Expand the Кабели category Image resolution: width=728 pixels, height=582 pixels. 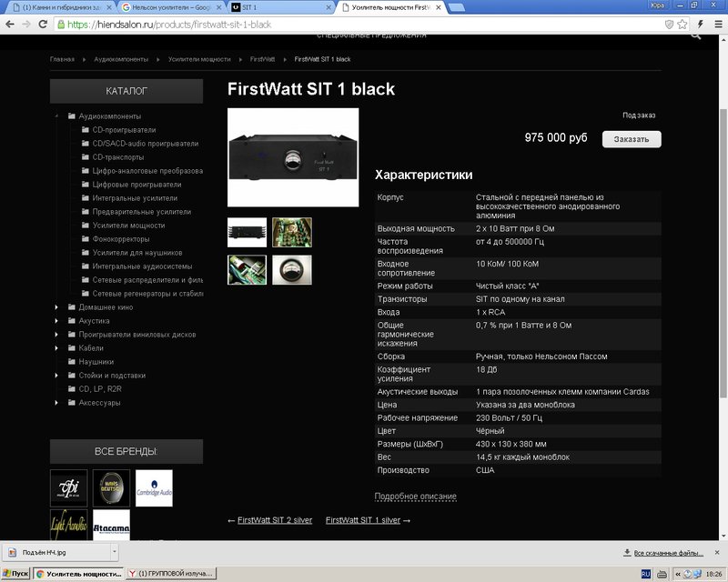(56, 348)
